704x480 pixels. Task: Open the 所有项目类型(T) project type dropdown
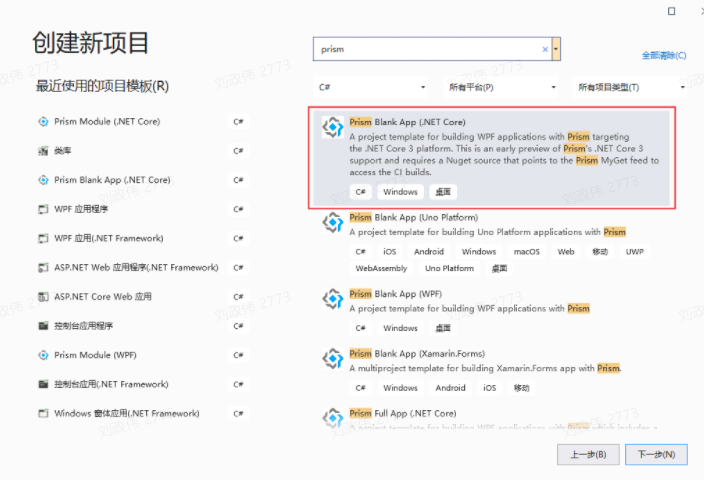pos(630,87)
